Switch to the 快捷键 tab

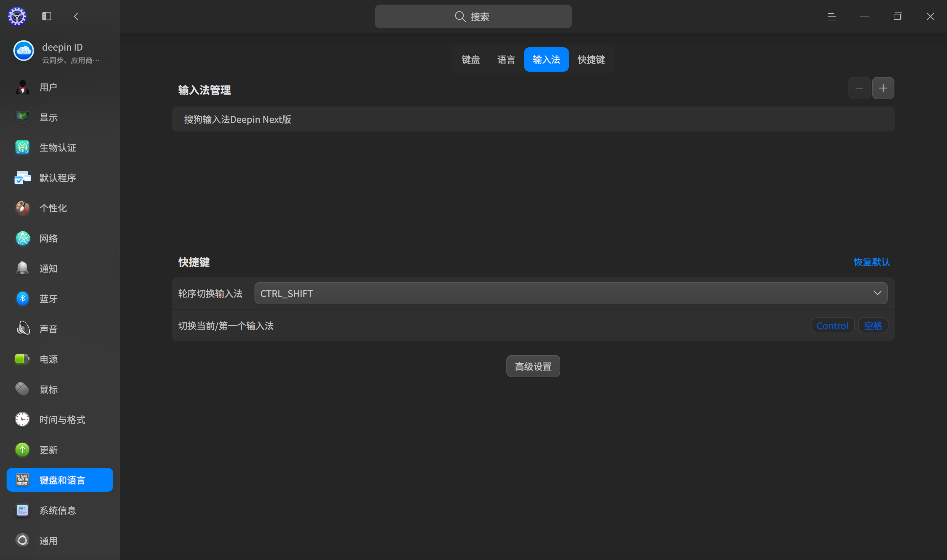[591, 59]
